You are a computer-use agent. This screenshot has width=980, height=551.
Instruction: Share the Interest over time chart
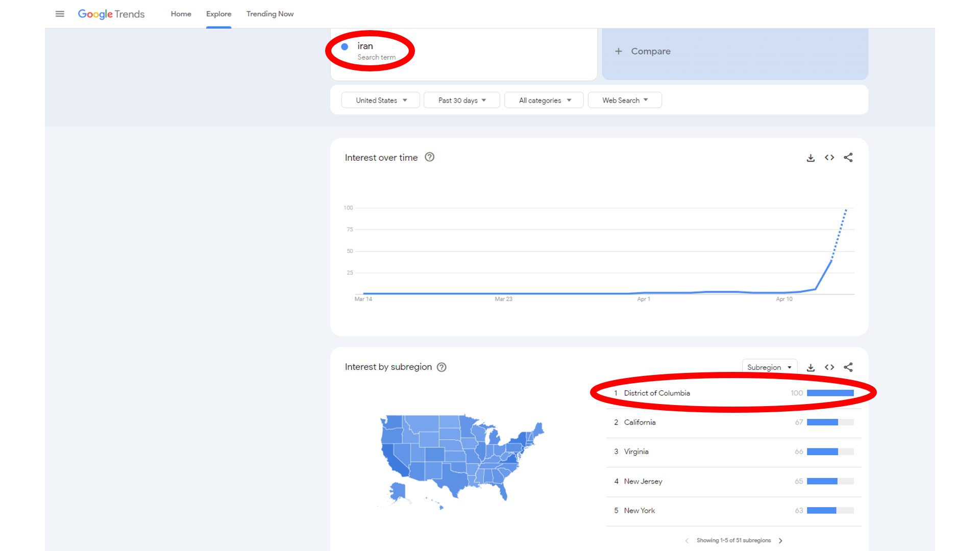(848, 158)
